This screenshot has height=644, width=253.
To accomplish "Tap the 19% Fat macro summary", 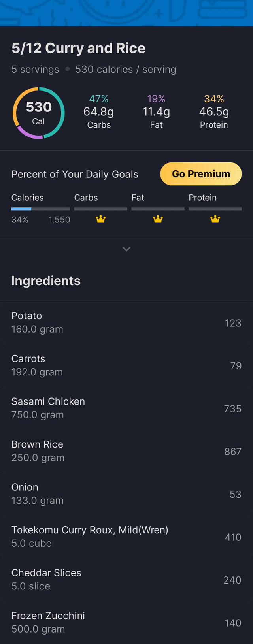I will click(x=157, y=112).
